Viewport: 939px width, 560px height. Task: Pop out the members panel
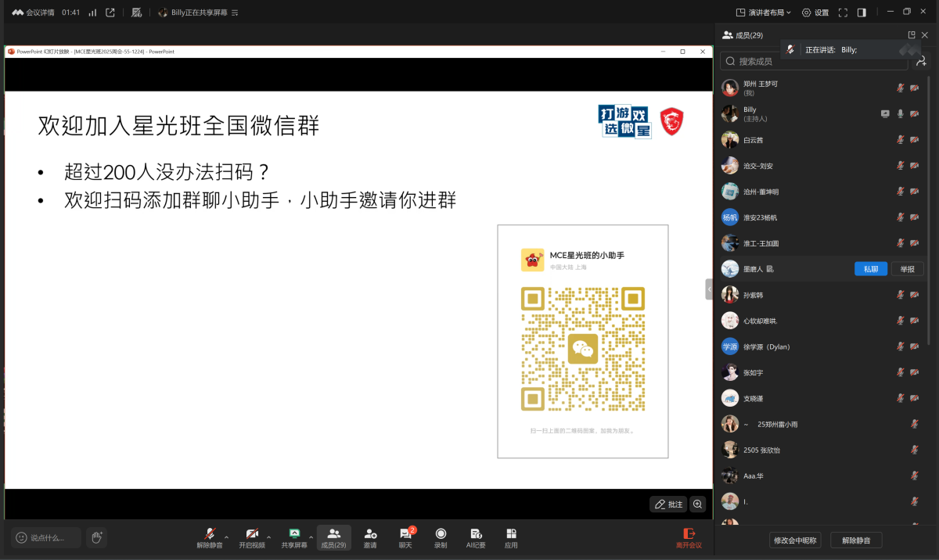912,35
